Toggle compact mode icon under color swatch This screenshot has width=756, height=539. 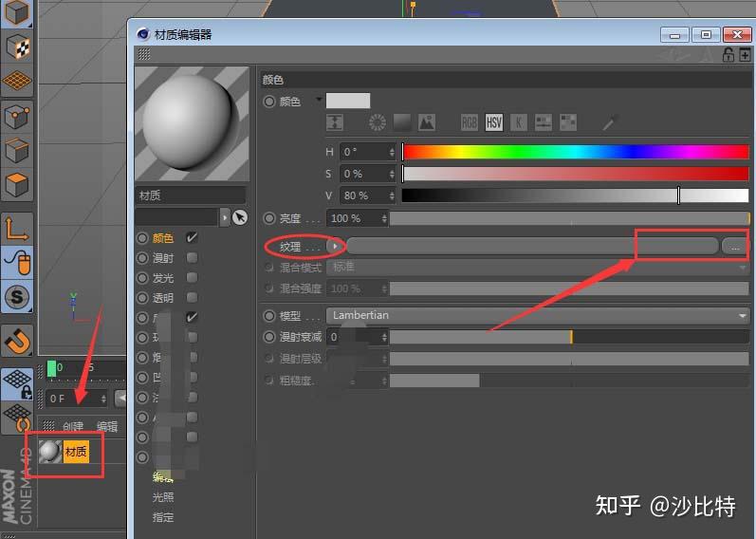[x=335, y=122]
